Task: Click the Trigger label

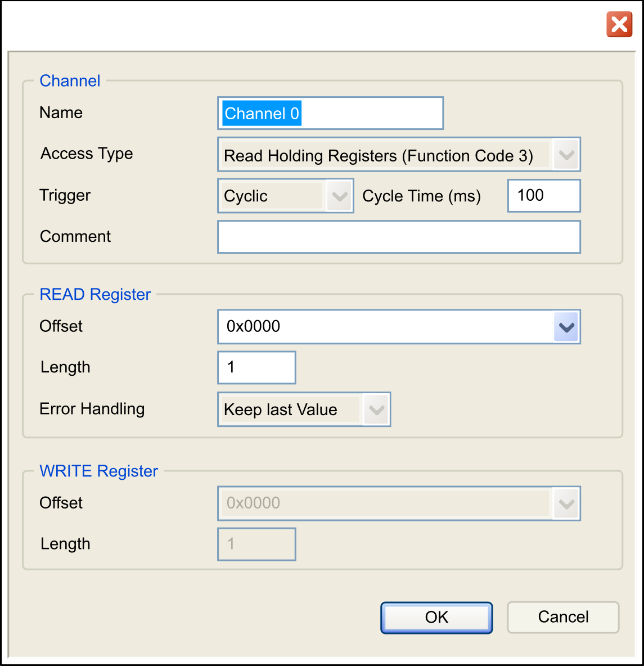Action: [x=65, y=196]
